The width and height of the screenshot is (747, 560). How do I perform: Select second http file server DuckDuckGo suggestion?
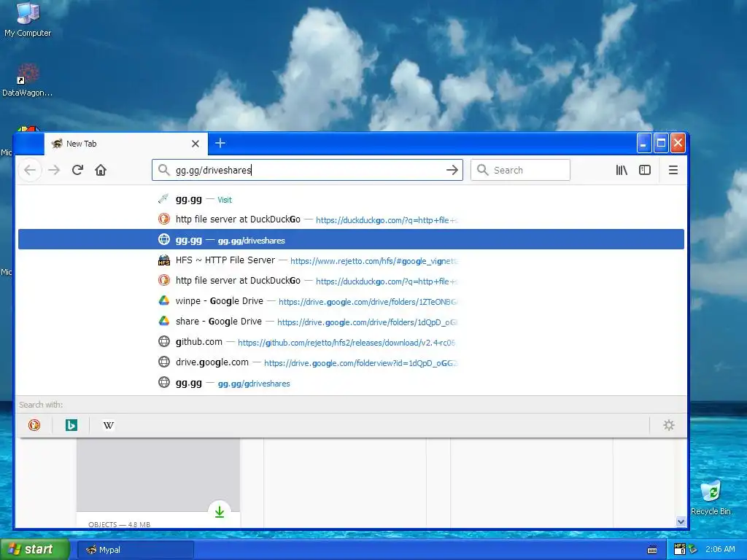pyautogui.click(x=351, y=281)
